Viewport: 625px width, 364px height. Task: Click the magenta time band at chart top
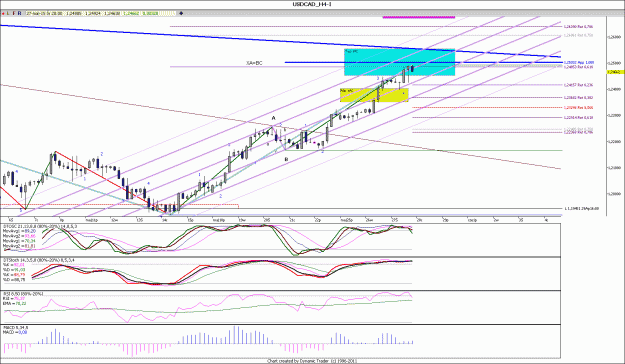[419, 17]
